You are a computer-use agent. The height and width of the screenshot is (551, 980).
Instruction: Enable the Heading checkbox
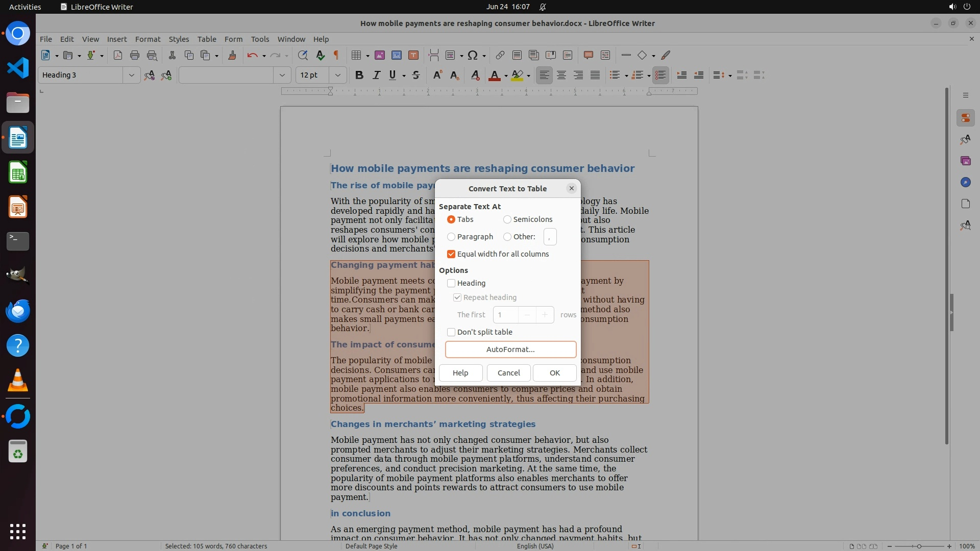coord(451,283)
